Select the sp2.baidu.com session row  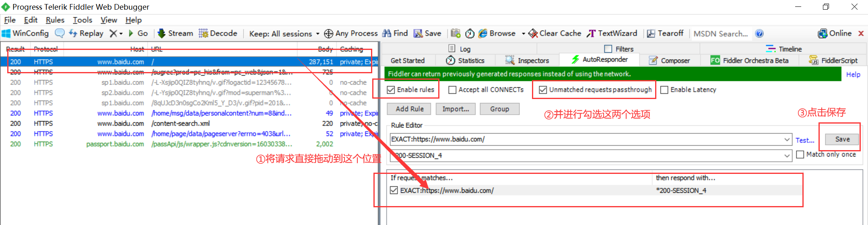point(189,93)
